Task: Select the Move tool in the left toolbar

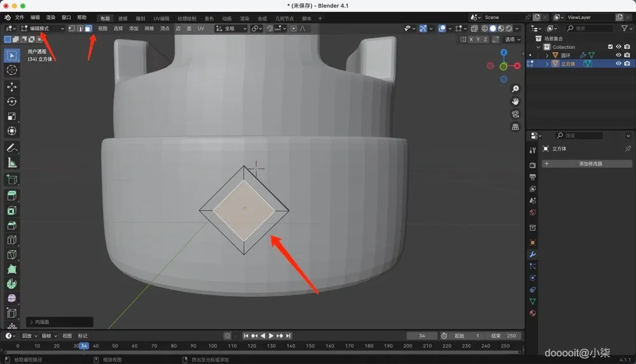Action: 11,86
